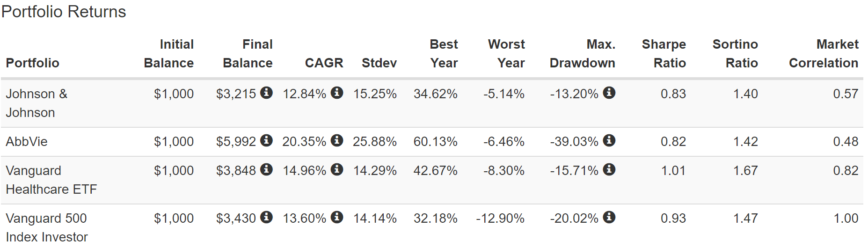Show info for Vanguard Healthcare ETF max drawdown
Screen dimensions: 868x248
(609, 169)
